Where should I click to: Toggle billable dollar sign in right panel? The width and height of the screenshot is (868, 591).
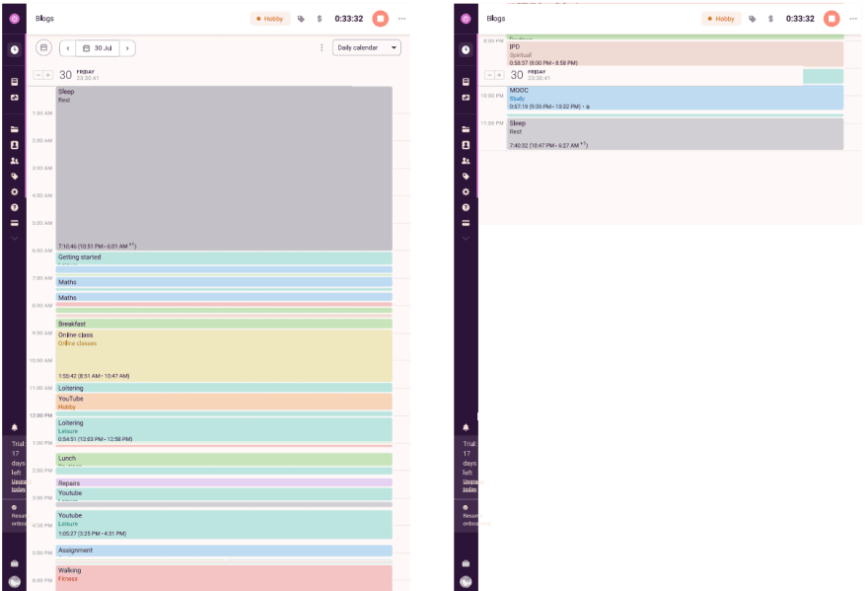coord(770,19)
